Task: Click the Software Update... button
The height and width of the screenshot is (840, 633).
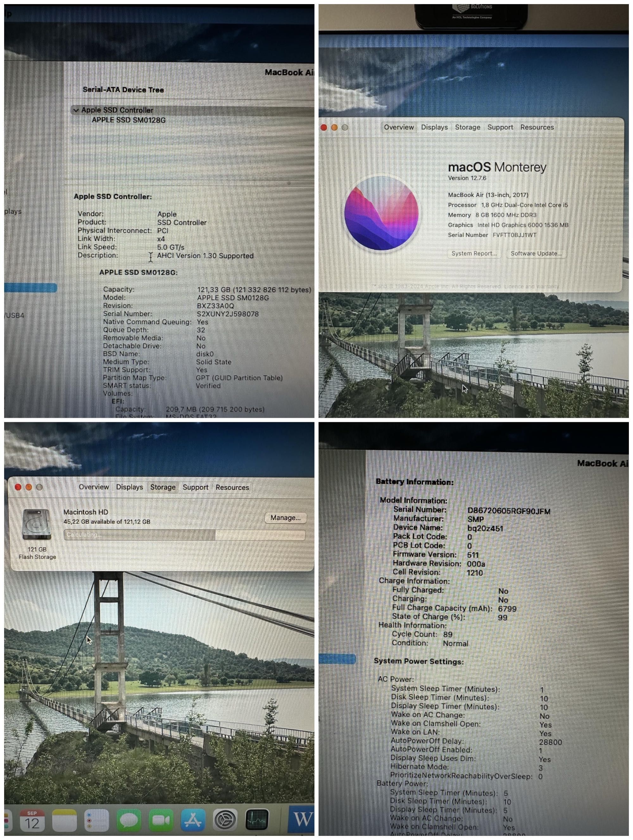Action: (536, 253)
